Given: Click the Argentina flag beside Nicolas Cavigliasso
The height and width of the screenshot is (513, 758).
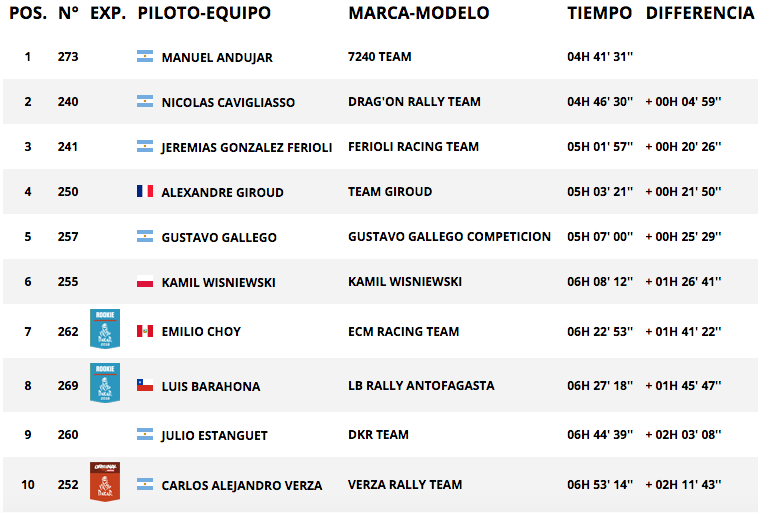Looking at the screenshot, I should pos(145,102).
